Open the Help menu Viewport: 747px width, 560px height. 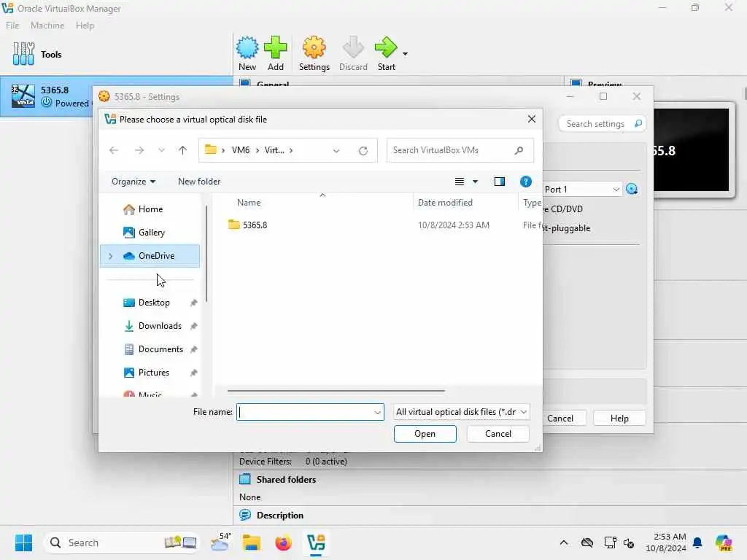85,26
